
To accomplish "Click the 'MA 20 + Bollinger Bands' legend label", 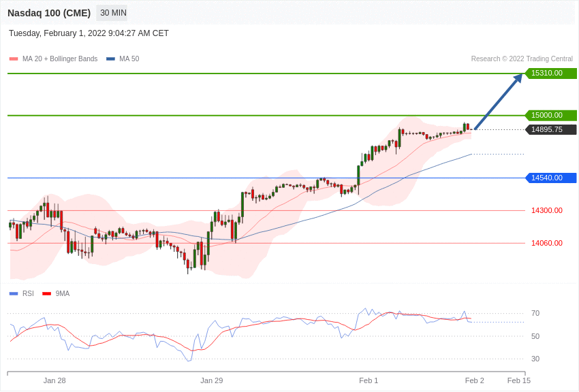I will (x=60, y=59).
